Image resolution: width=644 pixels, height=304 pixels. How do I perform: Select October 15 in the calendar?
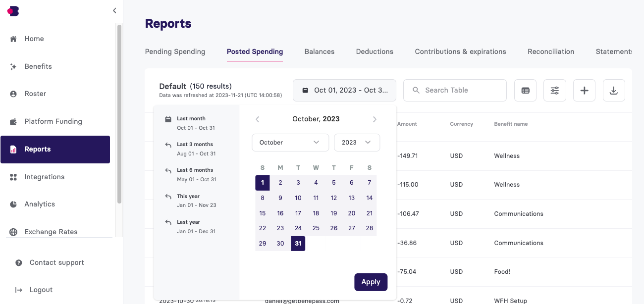tap(263, 213)
